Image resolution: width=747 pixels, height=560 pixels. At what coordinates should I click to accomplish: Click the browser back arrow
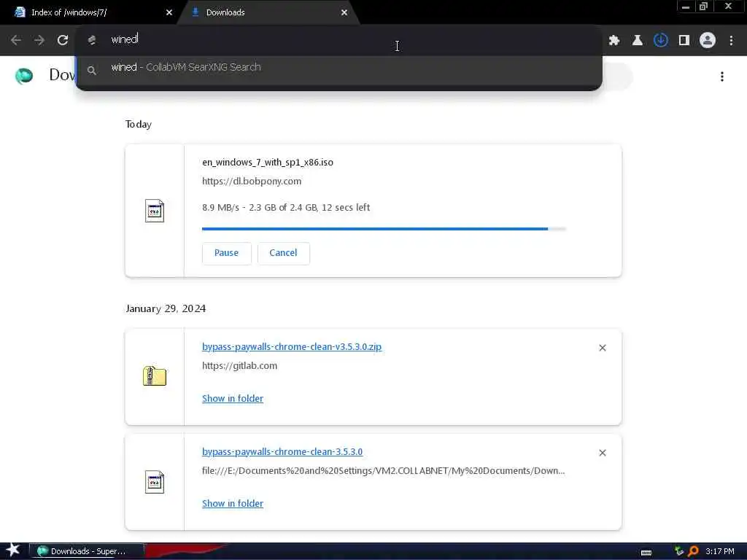point(16,41)
